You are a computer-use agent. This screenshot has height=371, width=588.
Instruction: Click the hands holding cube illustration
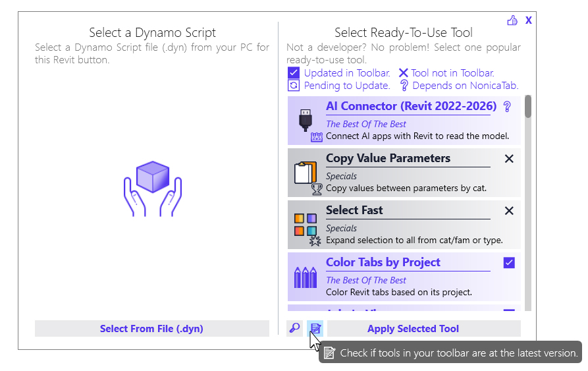(x=153, y=188)
